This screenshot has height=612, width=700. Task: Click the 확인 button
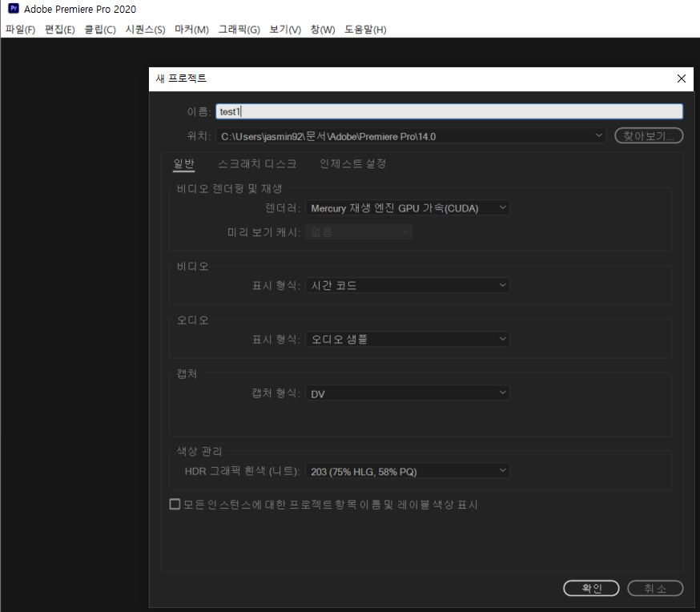(x=591, y=588)
